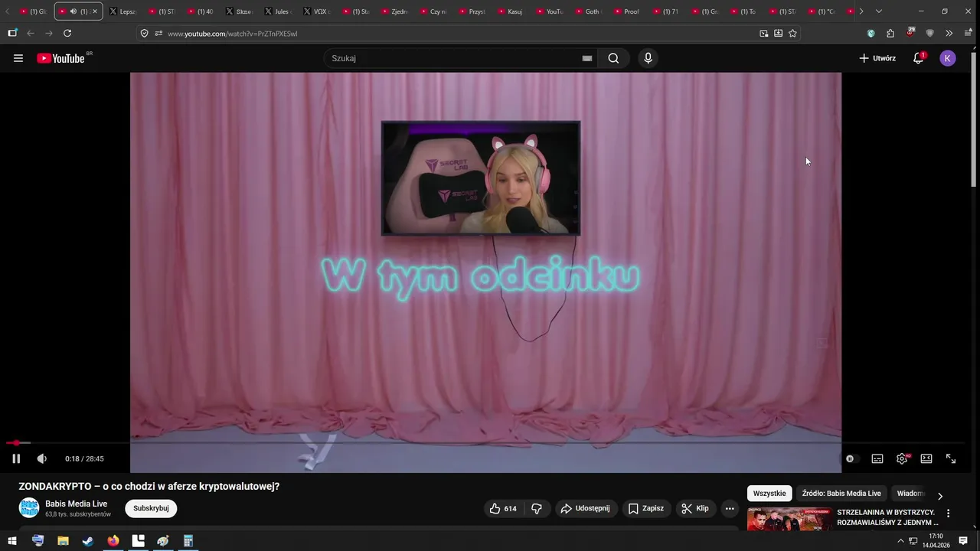Mute tab via speaker icon
The width and height of the screenshot is (980, 551).
[x=73, y=11]
